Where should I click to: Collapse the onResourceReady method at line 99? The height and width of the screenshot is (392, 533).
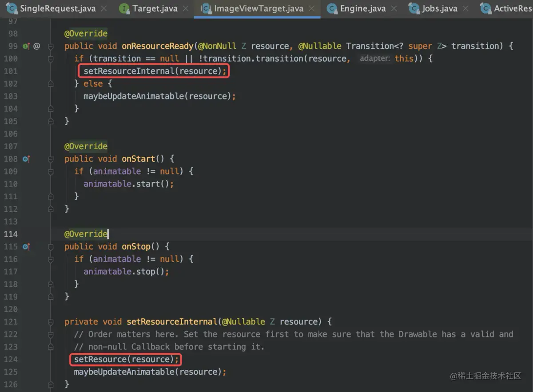coord(51,46)
